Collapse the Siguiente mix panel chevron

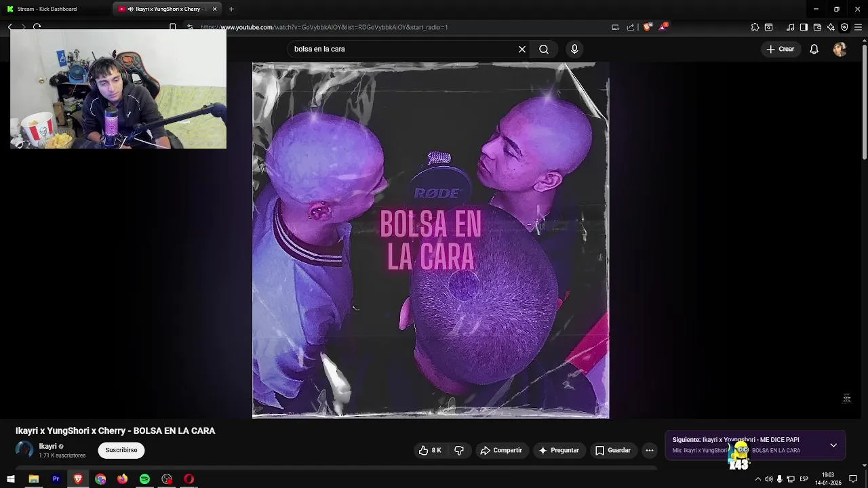[833, 445]
